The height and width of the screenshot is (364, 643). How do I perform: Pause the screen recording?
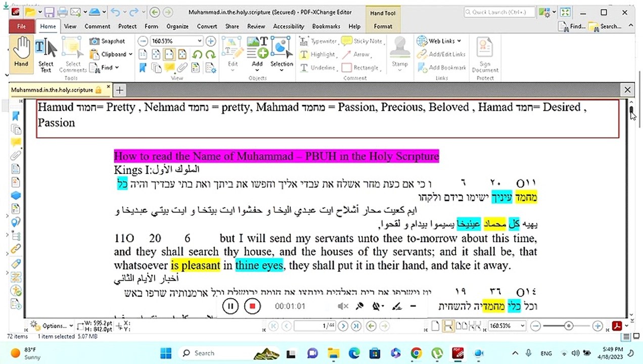coord(230,306)
